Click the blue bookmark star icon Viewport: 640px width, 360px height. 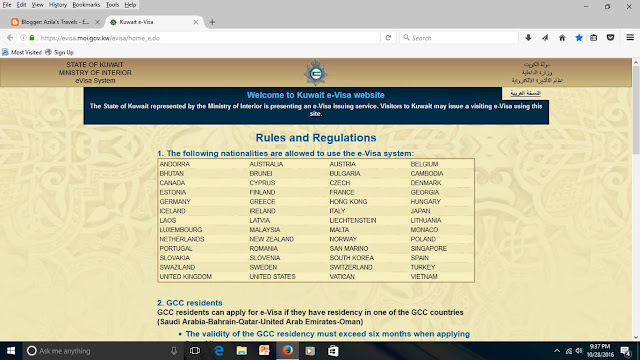click(x=579, y=38)
